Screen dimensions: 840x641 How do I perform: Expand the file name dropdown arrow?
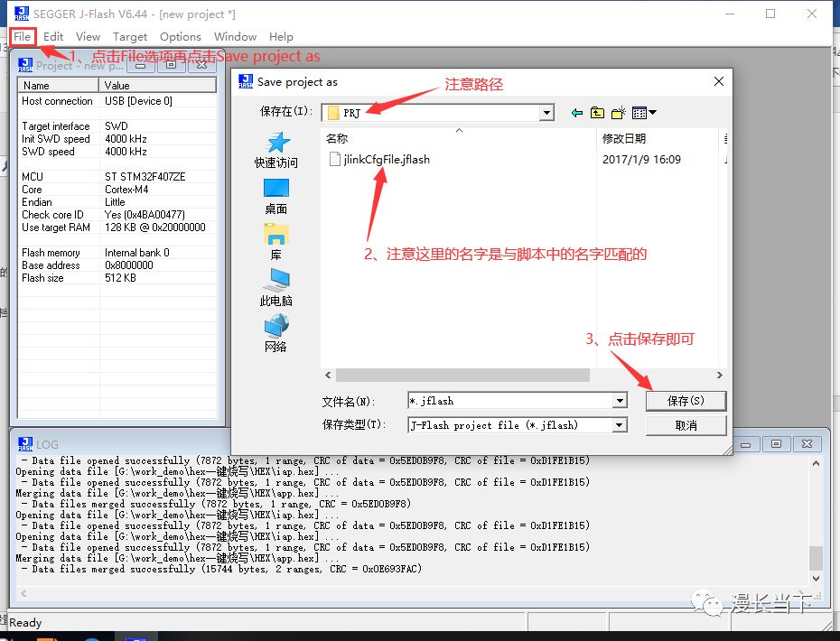click(620, 401)
